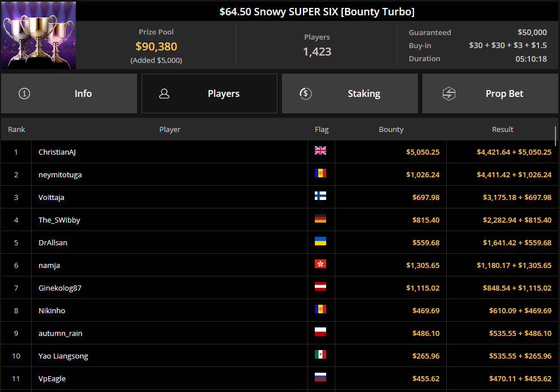Viewport: 560px width, 392px height.
Task: Select player autumn_rain
Action: point(61,334)
